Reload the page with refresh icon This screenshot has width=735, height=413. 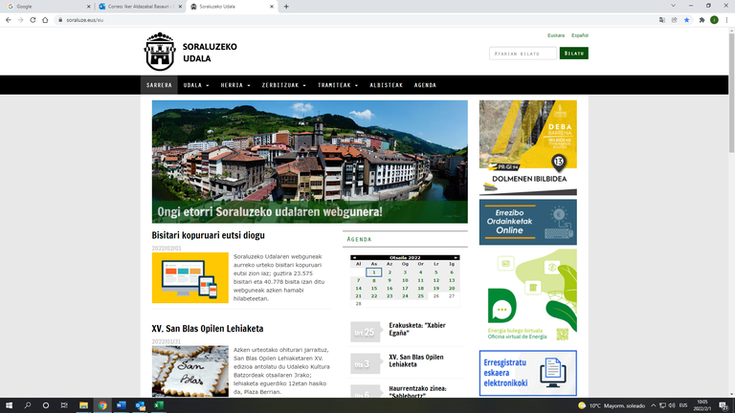[x=33, y=20]
